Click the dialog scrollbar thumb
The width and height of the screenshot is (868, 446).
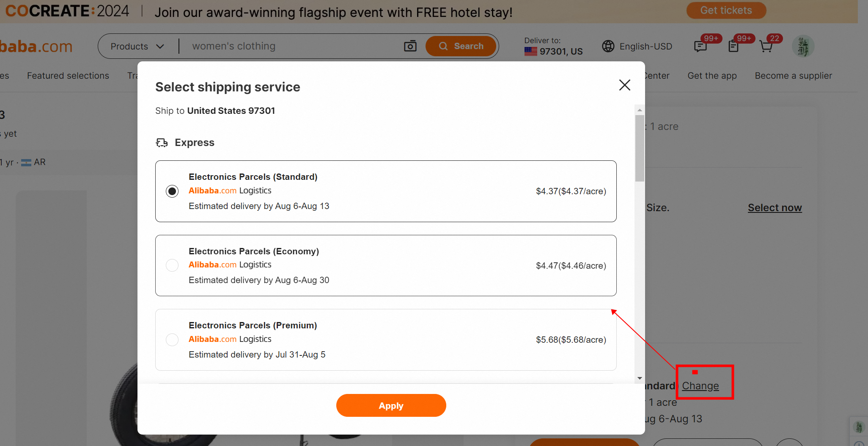pos(640,148)
